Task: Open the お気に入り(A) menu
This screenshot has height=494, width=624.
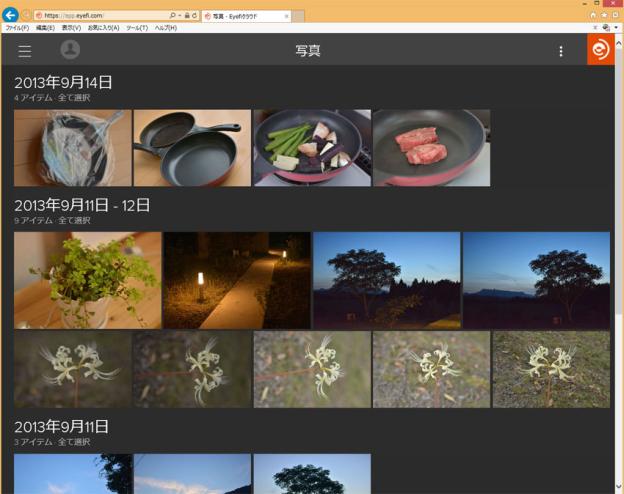Action: coord(103,28)
